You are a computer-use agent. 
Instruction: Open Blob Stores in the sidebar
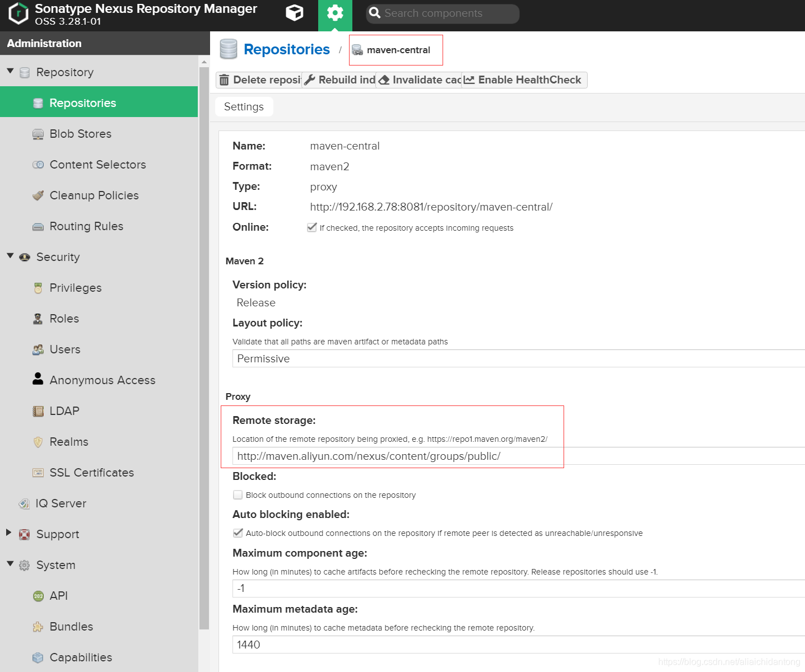(x=99, y=134)
